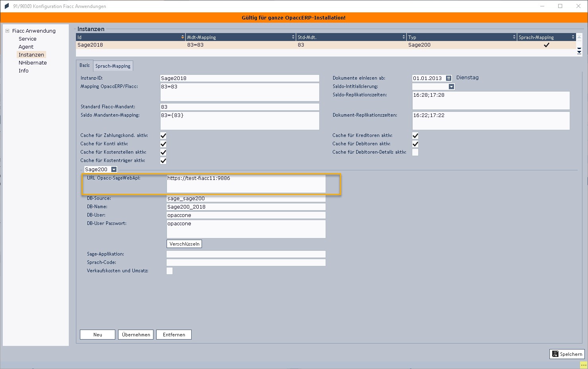Click the Fiacc Anwendung root label
The height and width of the screenshot is (369, 588).
tap(34, 31)
